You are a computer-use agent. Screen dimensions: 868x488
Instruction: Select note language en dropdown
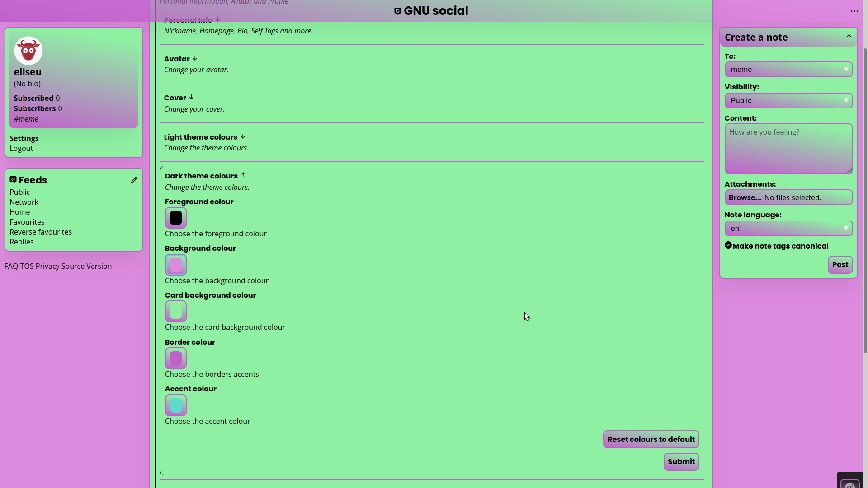(x=788, y=228)
